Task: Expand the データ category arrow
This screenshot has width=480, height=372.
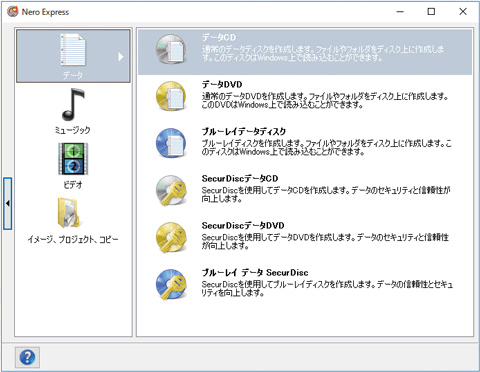Action: pos(121,57)
